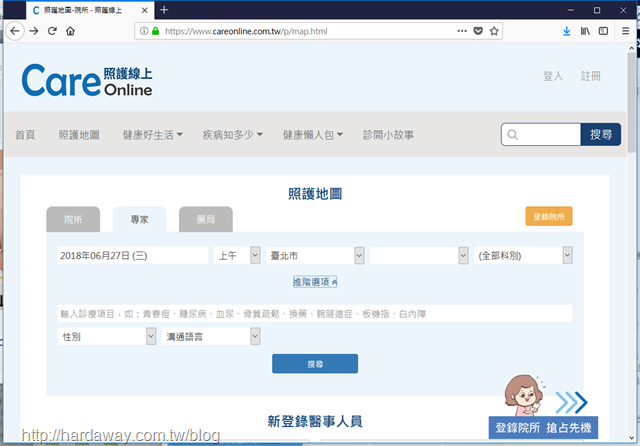
Task: Click the triple chevron arrows icon
Action: pos(571,402)
